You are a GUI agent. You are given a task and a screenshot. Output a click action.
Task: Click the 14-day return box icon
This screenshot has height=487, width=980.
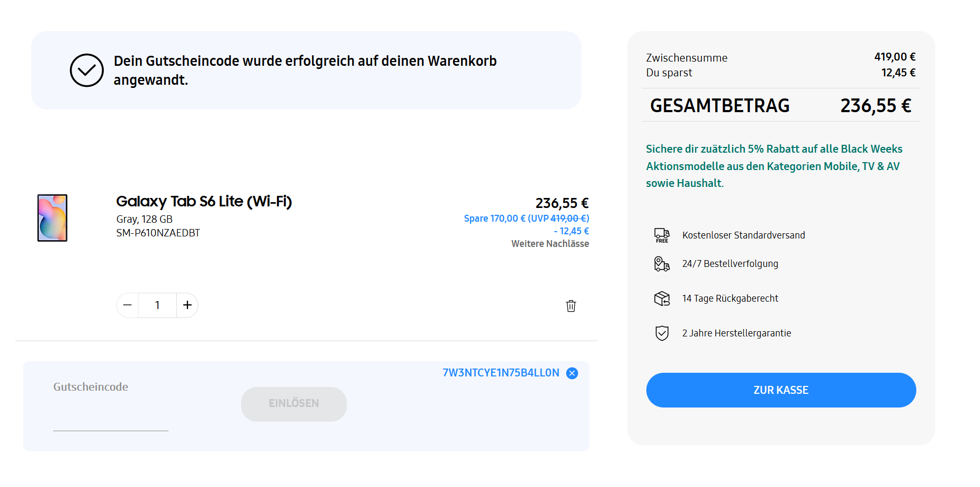pos(662,299)
